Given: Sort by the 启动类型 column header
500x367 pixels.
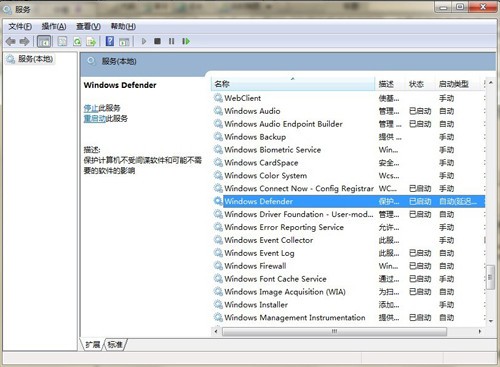Looking at the screenshot, I should 460,84.
